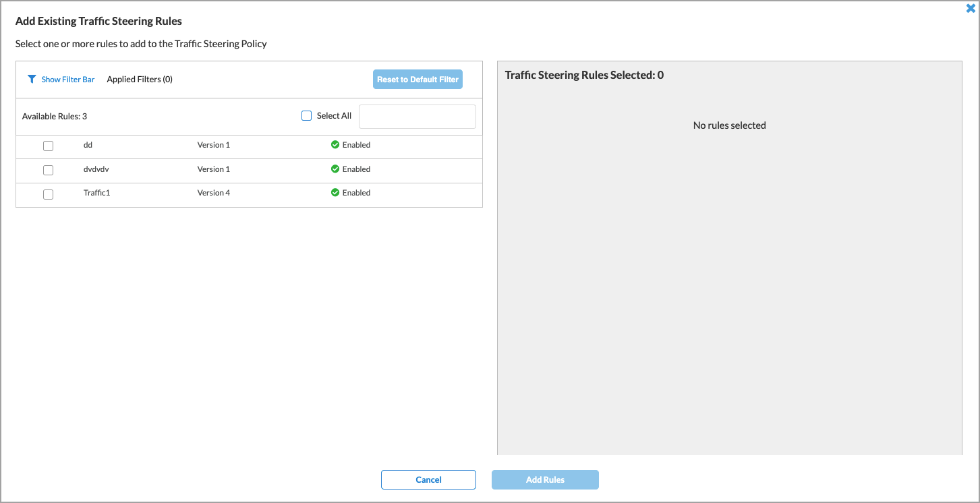Click Traffic Steering Rules Selected: 0 heading
Screen dimensions: 980x503
pos(584,75)
